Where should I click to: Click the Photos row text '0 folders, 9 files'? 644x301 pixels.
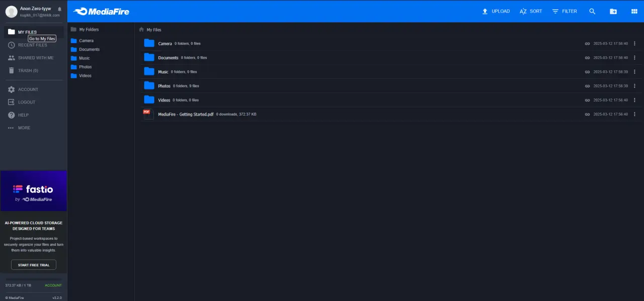tap(186, 86)
